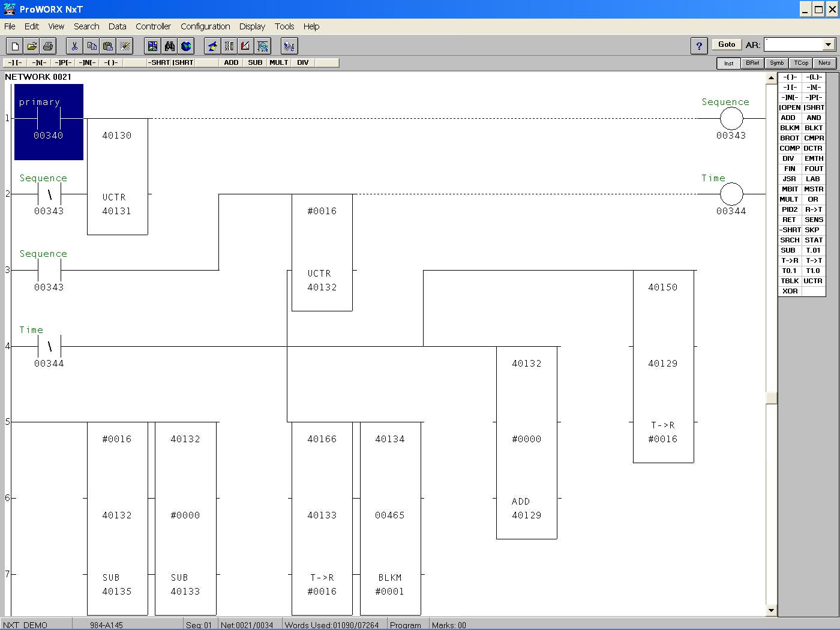Click the question mark help icon
The width and height of the screenshot is (840, 630).
tap(699, 46)
